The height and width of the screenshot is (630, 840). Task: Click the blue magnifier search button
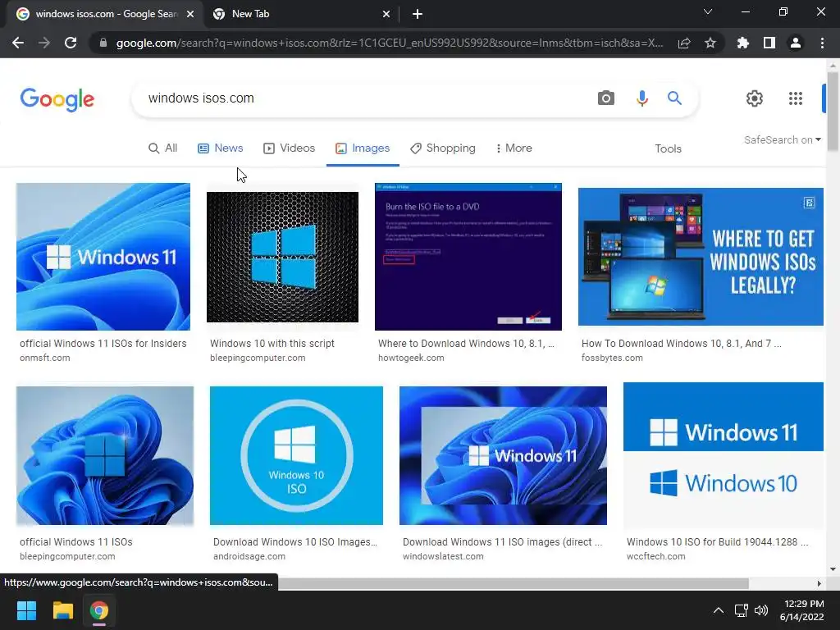[x=674, y=98]
